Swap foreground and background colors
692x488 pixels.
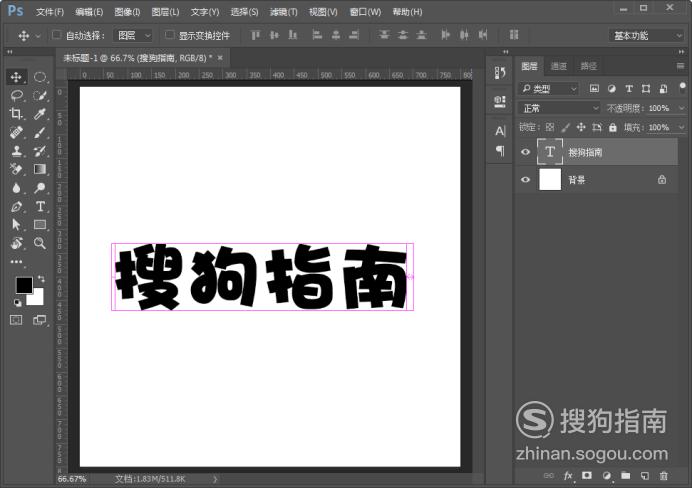pos(41,279)
